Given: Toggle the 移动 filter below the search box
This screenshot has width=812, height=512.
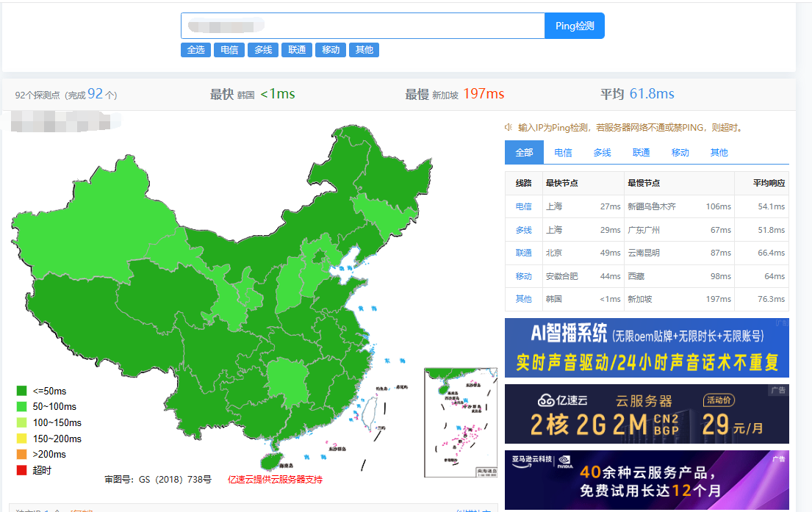Looking at the screenshot, I should (x=331, y=50).
